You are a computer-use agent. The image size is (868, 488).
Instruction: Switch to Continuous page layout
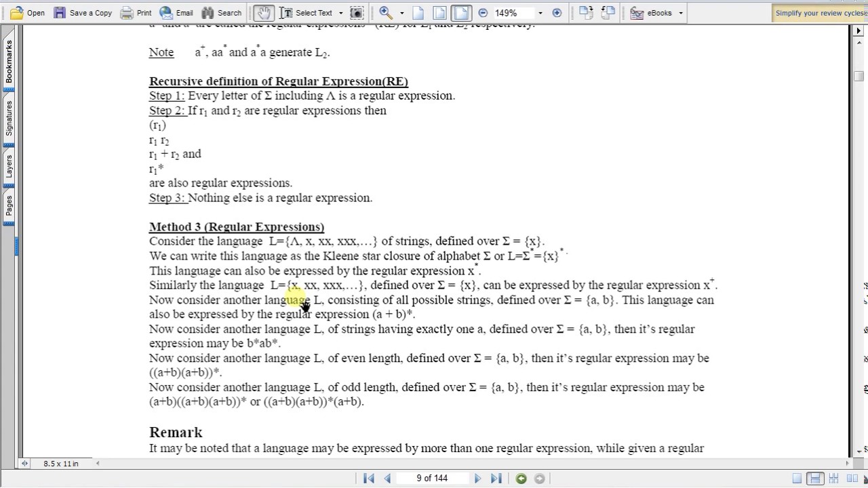816,479
